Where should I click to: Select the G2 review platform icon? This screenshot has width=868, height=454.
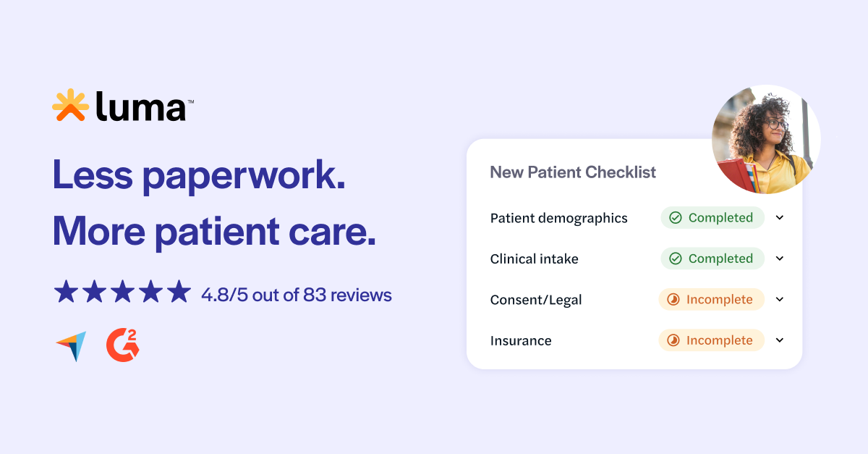point(122,344)
